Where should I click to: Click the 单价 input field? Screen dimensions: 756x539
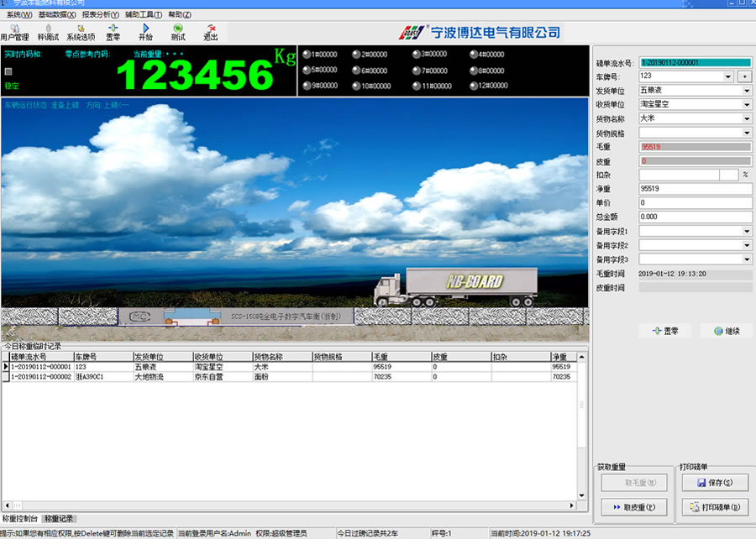click(696, 203)
